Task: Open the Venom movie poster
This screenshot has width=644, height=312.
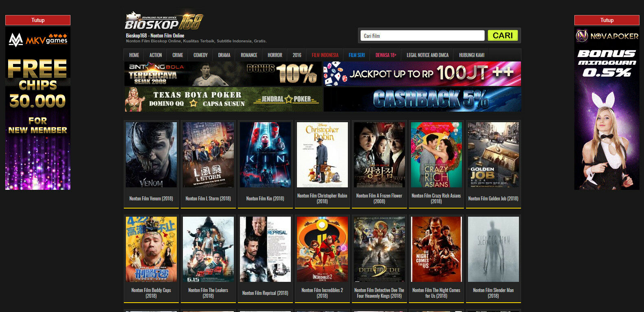Action: [x=151, y=155]
